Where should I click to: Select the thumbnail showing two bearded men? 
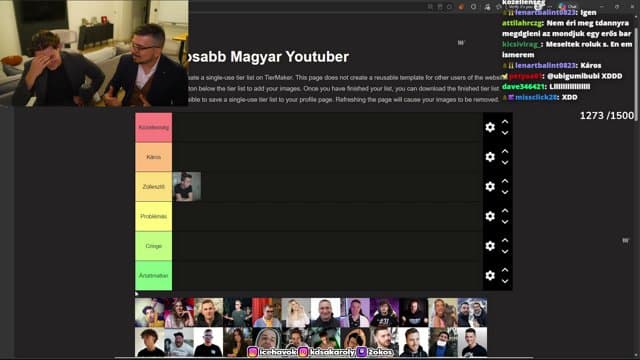472,312
